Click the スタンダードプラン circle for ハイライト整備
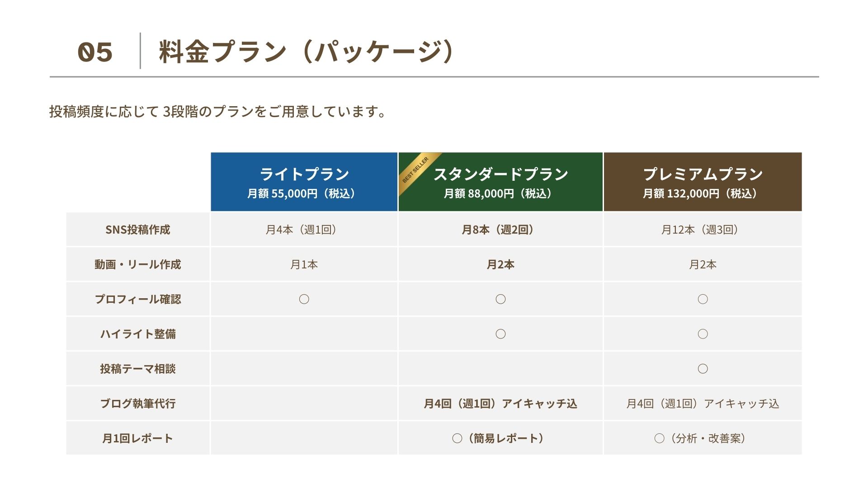This screenshot has width=868, height=488. [x=500, y=334]
